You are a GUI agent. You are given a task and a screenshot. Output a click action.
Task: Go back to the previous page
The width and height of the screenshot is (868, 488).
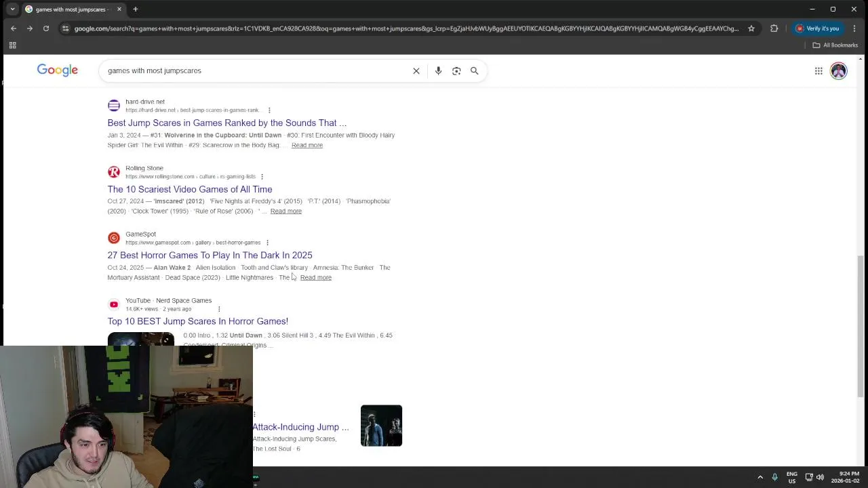(x=14, y=28)
